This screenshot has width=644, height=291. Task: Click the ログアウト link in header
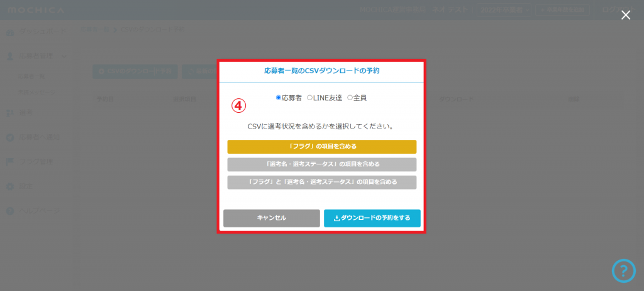pyautogui.click(x=619, y=10)
